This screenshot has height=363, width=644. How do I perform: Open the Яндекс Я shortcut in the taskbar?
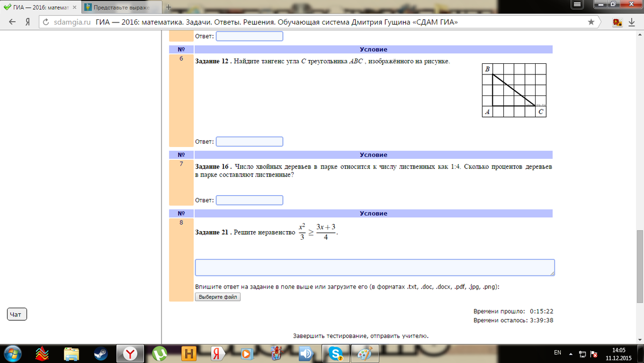coord(217,353)
